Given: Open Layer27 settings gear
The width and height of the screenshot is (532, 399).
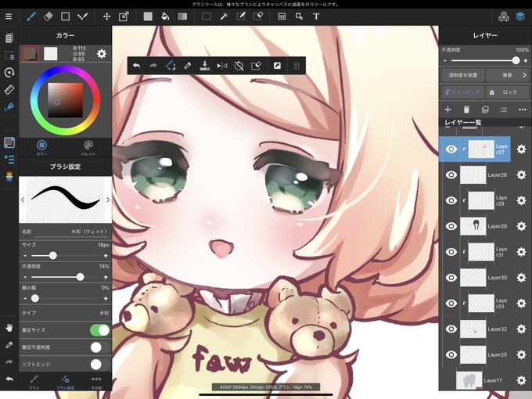Looking at the screenshot, I should pyautogui.click(x=521, y=149).
